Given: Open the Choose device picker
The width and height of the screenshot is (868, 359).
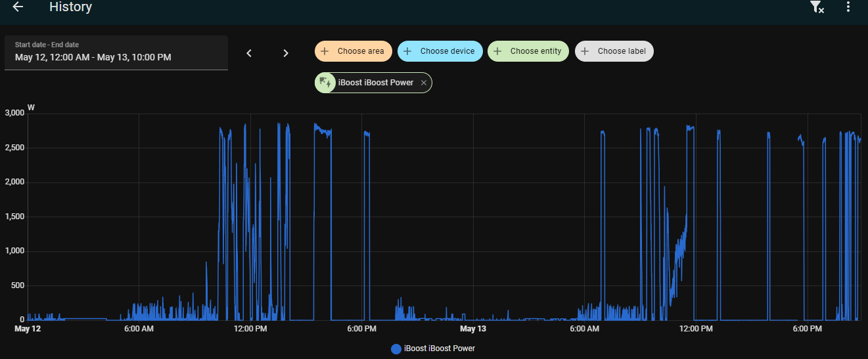Looking at the screenshot, I should (x=440, y=51).
